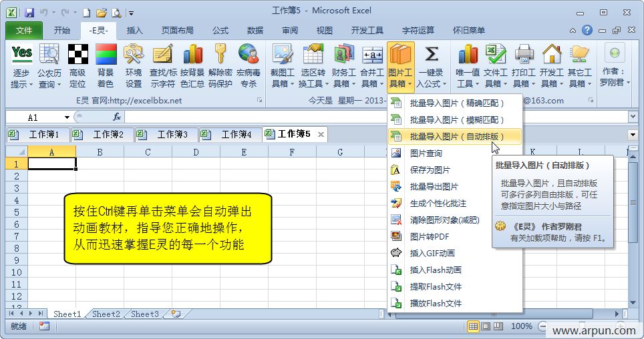Expand the Name Box dropdown arrow
The image size is (644, 339).
coord(67,117)
